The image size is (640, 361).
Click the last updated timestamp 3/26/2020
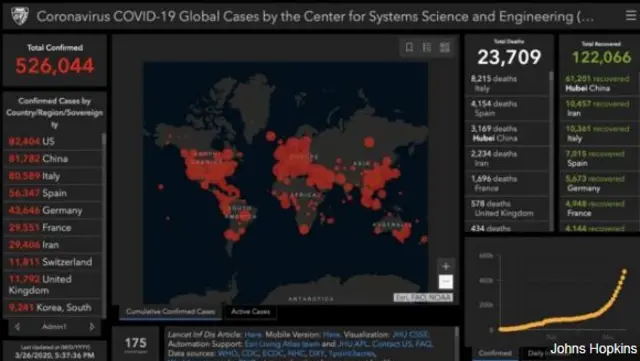pos(54,355)
